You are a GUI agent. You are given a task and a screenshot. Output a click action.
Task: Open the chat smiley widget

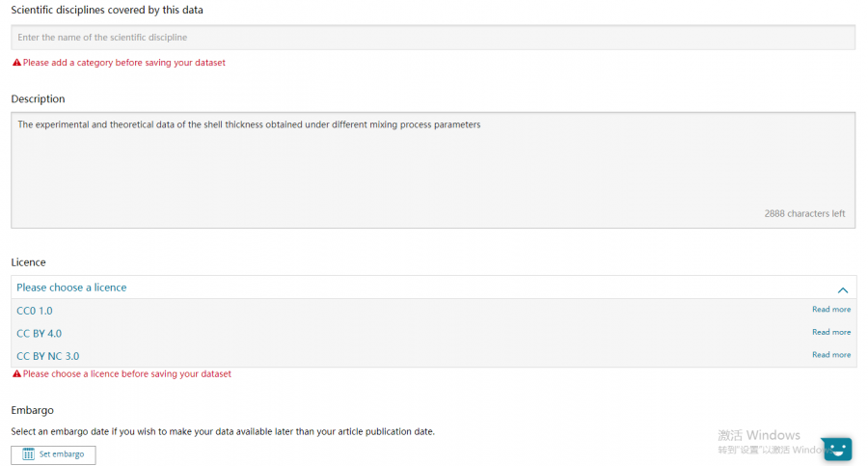click(836, 449)
